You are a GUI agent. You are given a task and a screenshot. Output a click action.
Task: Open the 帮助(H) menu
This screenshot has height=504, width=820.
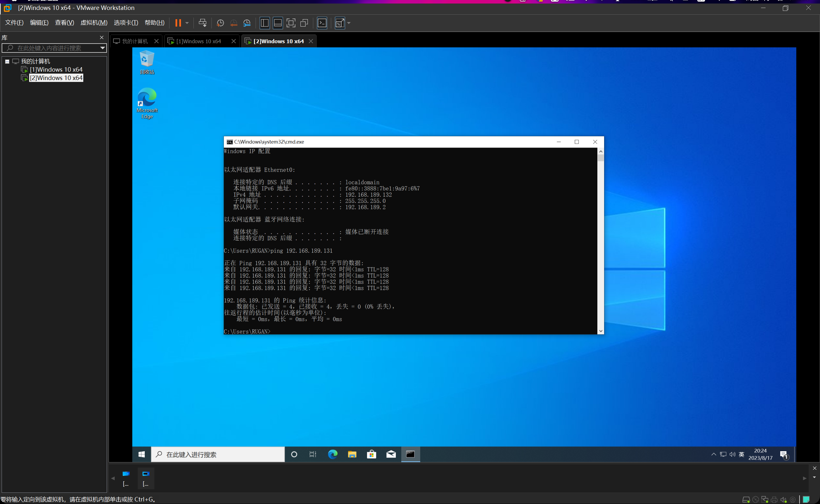tap(154, 22)
